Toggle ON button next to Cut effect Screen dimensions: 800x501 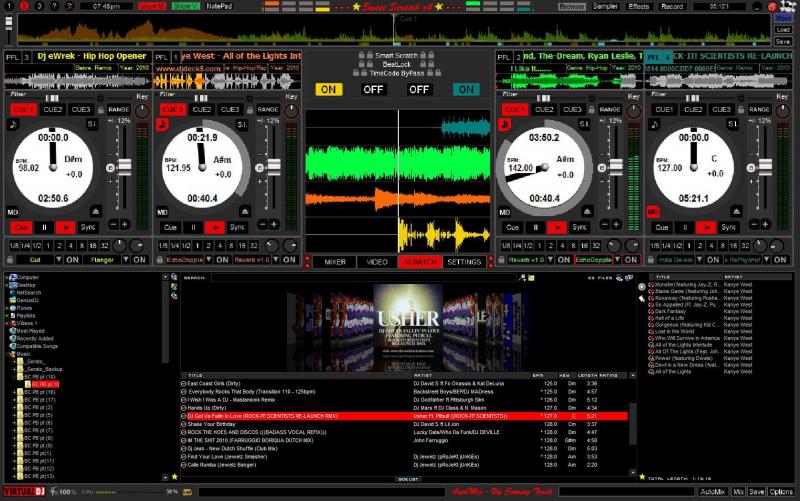(x=72, y=260)
